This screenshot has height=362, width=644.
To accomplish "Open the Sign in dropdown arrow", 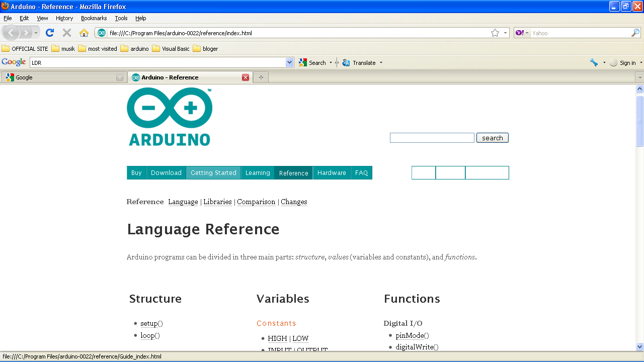I will click(641, 63).
